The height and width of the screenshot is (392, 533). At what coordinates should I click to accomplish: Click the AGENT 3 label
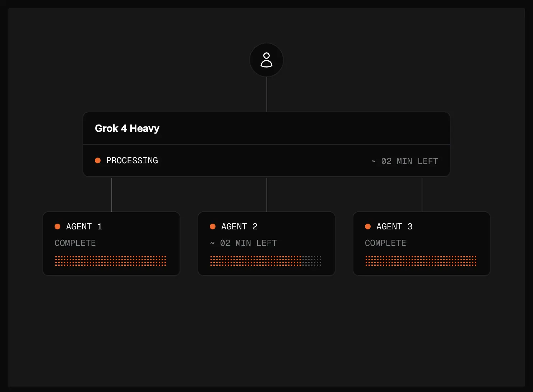(394, 227)
